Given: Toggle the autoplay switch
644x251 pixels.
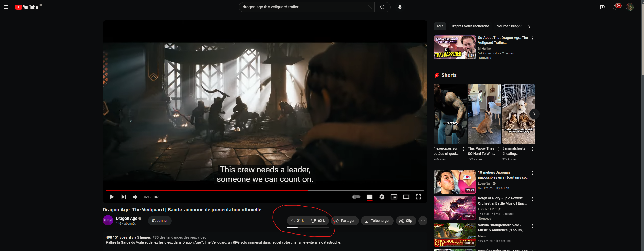Looking at the screenshot, I should click(356, 197).
